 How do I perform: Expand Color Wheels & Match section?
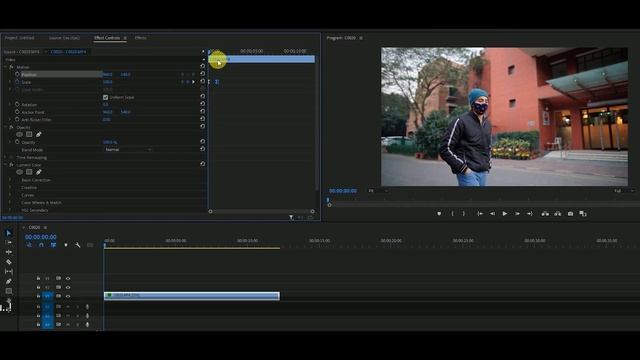click(10, 202)
